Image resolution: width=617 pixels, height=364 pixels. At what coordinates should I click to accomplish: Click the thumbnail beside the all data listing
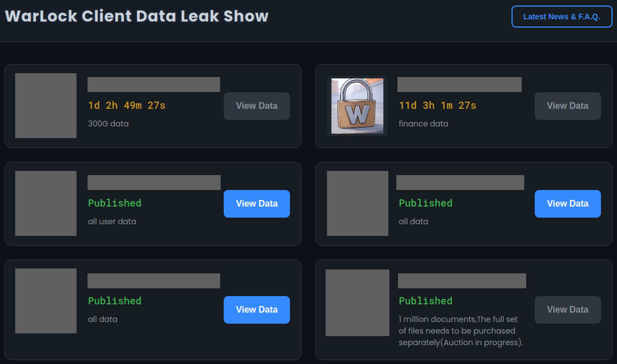(357, 204)
